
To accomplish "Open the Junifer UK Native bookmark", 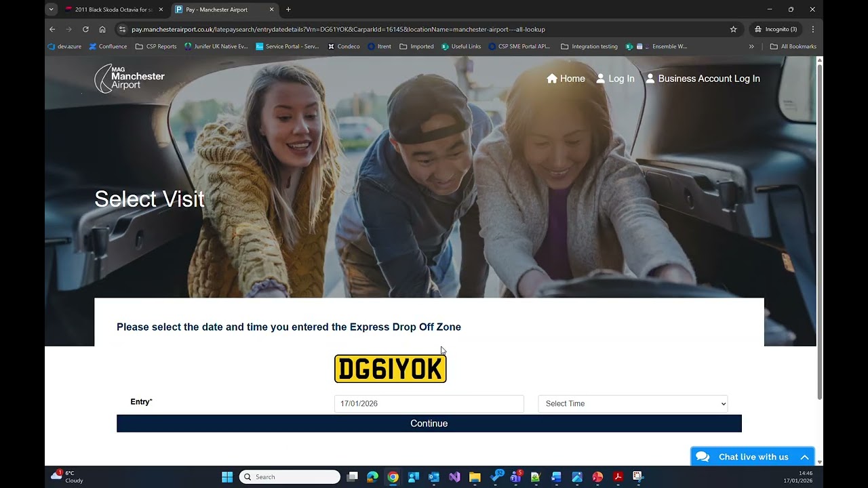I will click(216, 47).
